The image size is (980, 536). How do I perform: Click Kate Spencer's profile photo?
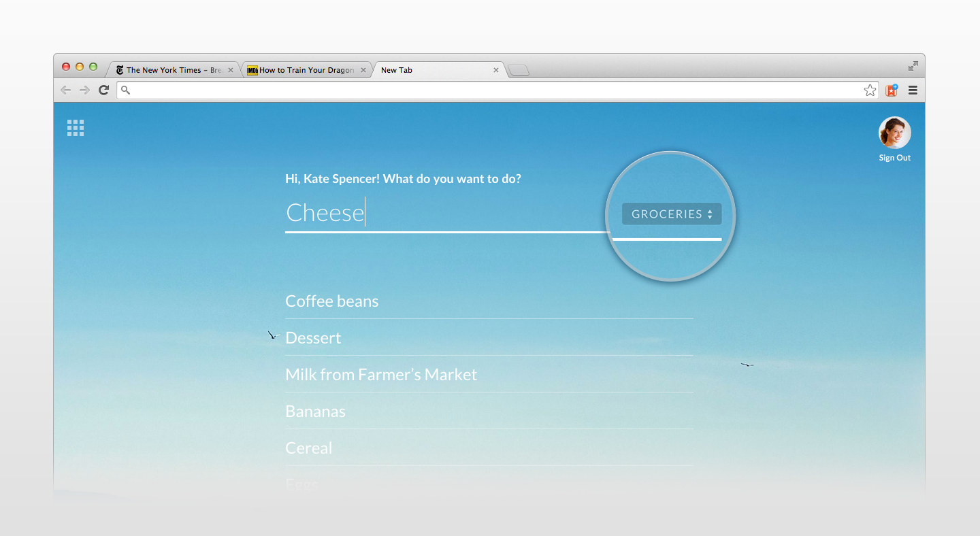tap(894, 133)
